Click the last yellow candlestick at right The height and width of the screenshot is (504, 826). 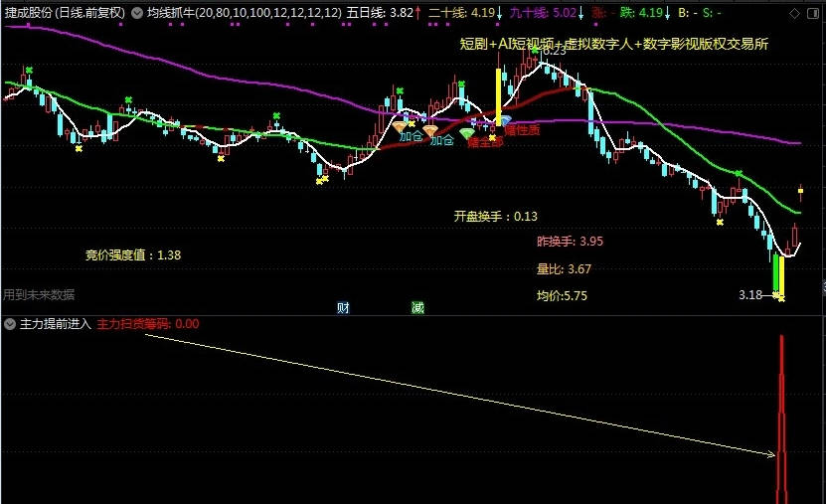click(800, 191)
